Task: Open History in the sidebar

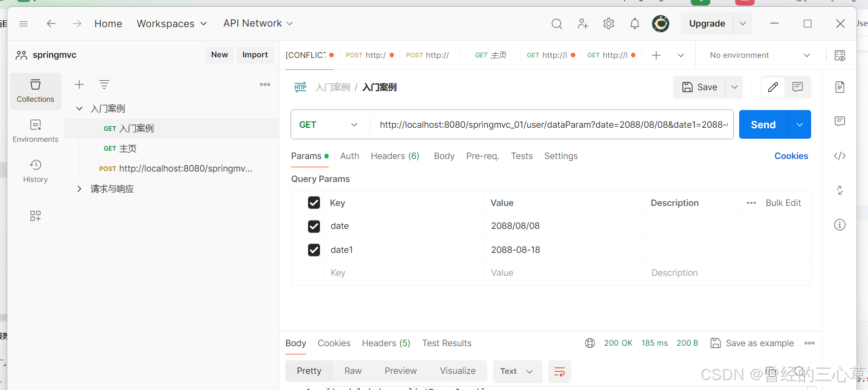Action: click(35, 171)
